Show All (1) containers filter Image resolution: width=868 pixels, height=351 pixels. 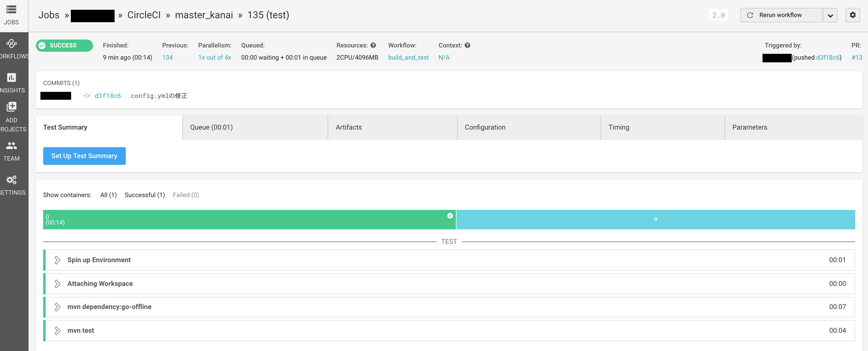[108, 195]
